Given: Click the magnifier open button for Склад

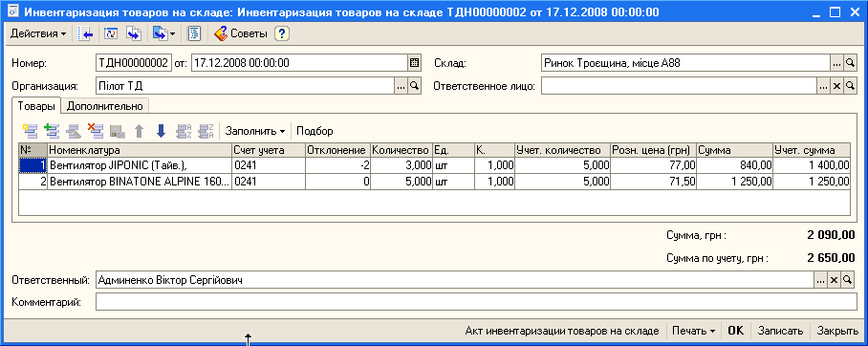Looking at the screenshot, I should 850,63.
